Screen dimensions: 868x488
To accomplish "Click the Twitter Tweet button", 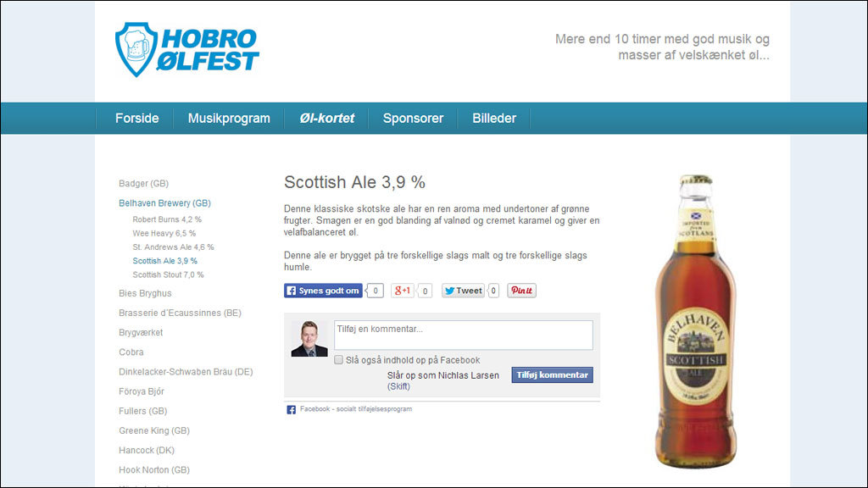I will 463,291.
